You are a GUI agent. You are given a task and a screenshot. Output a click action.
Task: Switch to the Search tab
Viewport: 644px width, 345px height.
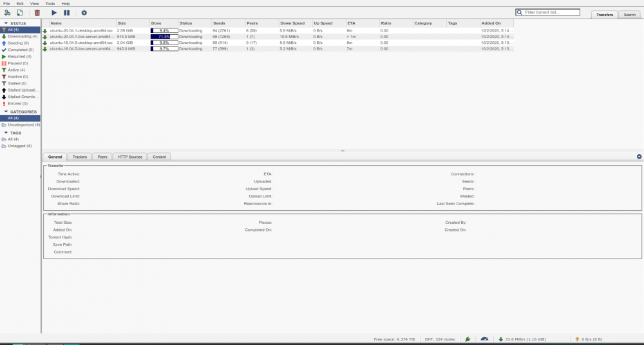pos(630,14)
